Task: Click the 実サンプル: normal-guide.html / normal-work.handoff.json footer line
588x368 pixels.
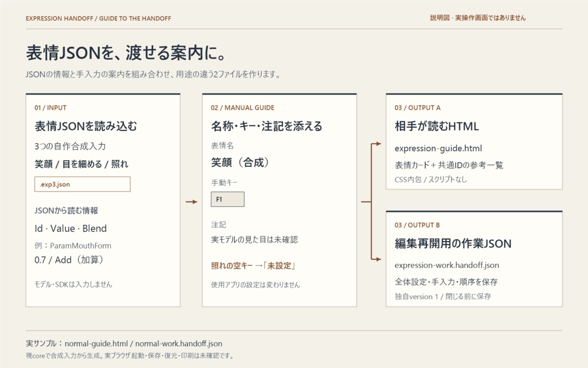Action: tap(124, 344)
